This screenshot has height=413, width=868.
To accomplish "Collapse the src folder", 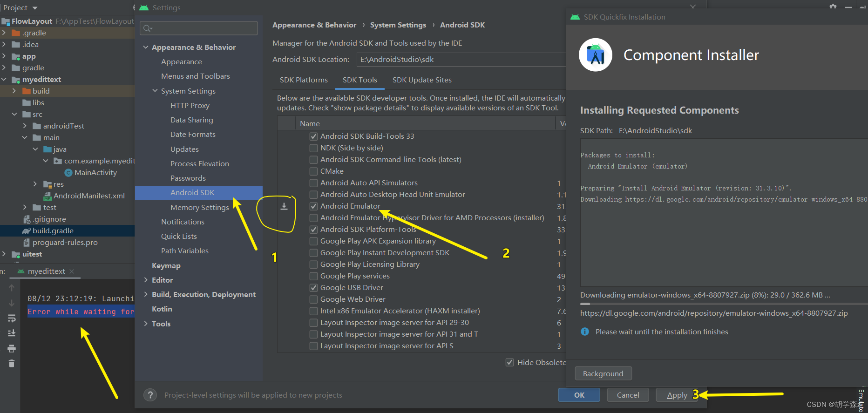I will [x=14, y=115].
